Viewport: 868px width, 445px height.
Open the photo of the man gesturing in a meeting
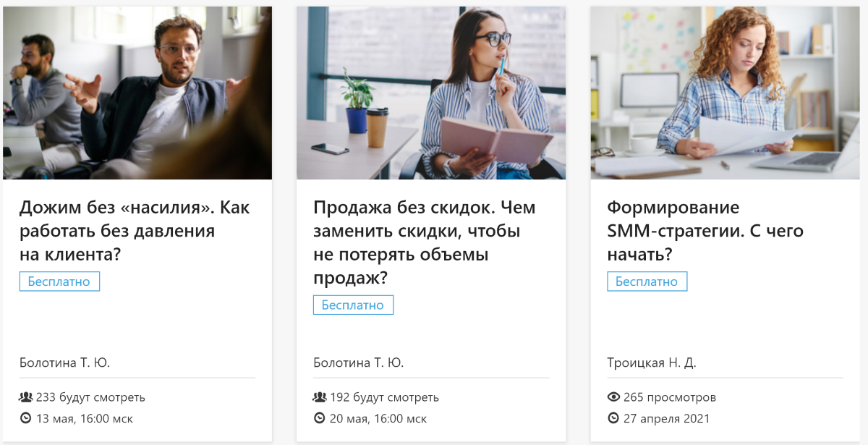137,93
